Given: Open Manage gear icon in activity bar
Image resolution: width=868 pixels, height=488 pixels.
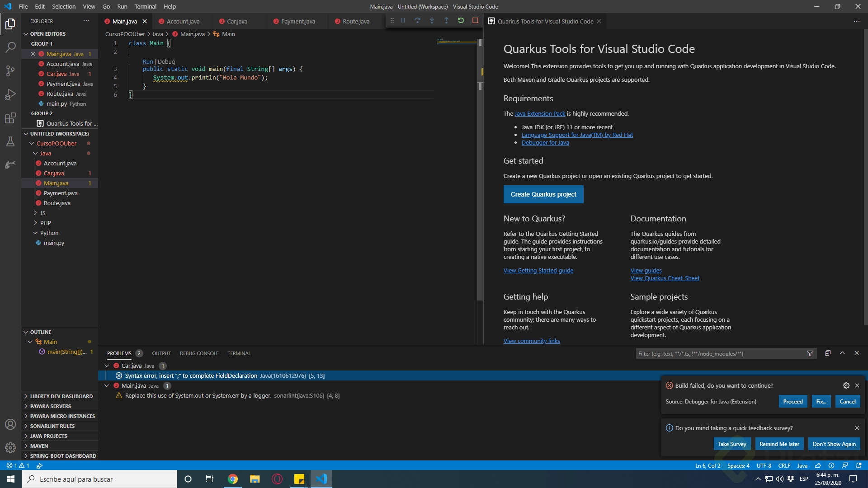Looking at the screenshot, I should click(10, 448).
